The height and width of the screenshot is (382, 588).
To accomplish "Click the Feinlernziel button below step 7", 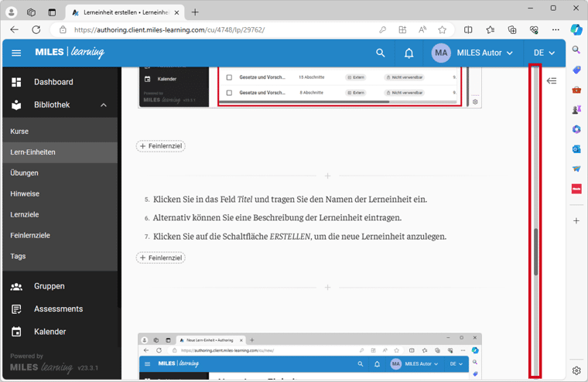I will 161,258.
